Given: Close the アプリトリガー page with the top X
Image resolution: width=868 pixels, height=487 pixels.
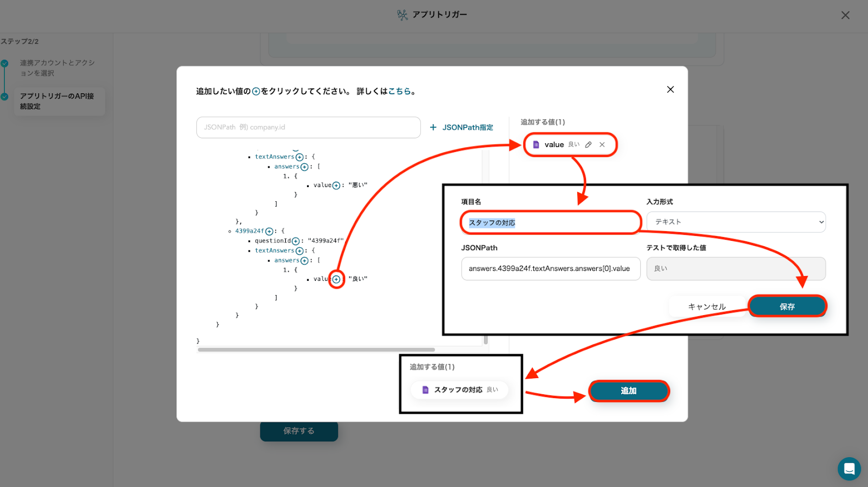Looking at the screenshot, I should 845,15.
